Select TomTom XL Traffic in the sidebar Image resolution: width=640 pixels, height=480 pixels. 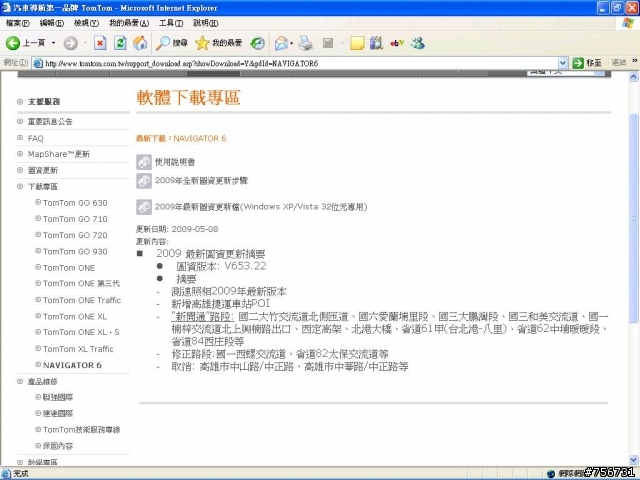(x=78, y=349)
